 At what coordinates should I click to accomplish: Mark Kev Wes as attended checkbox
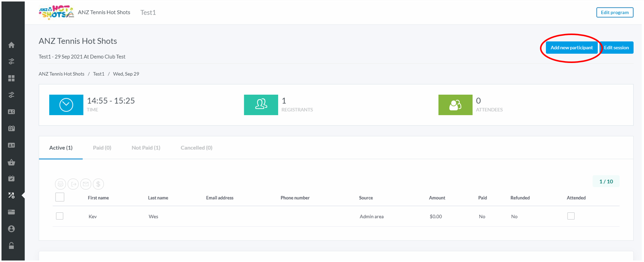[x=571, y=216]
